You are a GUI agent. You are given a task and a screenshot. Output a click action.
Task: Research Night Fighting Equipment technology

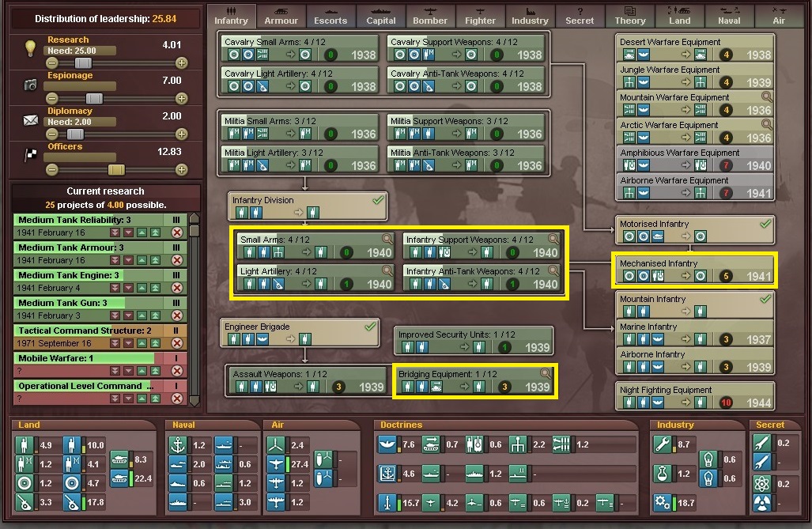click(694, 396)
